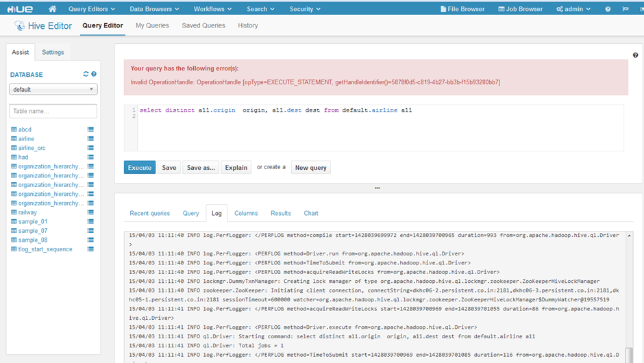
Task: Switch to Saved Queries tab
Action: click(203, 25)
